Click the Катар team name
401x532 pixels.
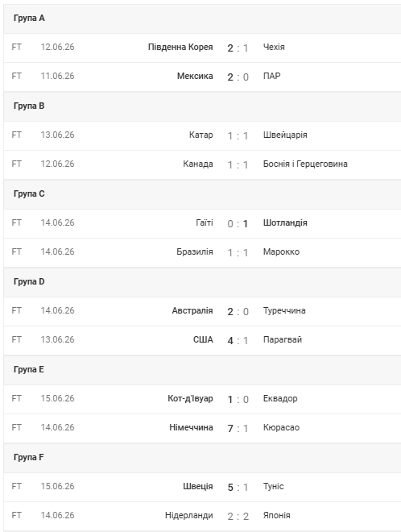coord(201,135)
